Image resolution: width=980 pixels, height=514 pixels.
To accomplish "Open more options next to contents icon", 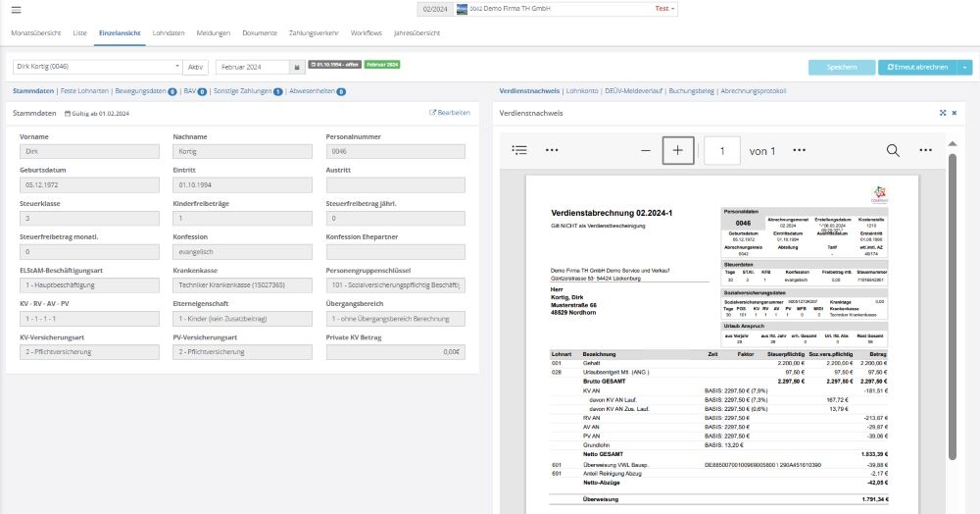I will click(x=551, y=150).
